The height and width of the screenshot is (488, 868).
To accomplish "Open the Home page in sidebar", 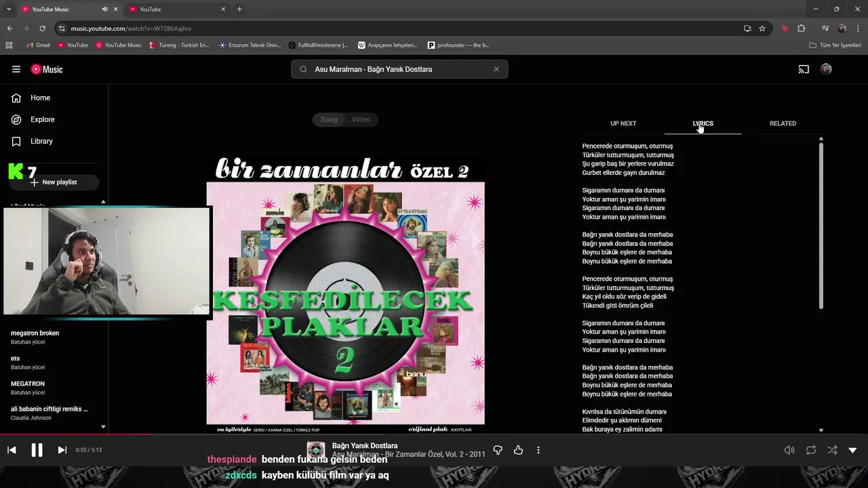I will click(31, 98).
